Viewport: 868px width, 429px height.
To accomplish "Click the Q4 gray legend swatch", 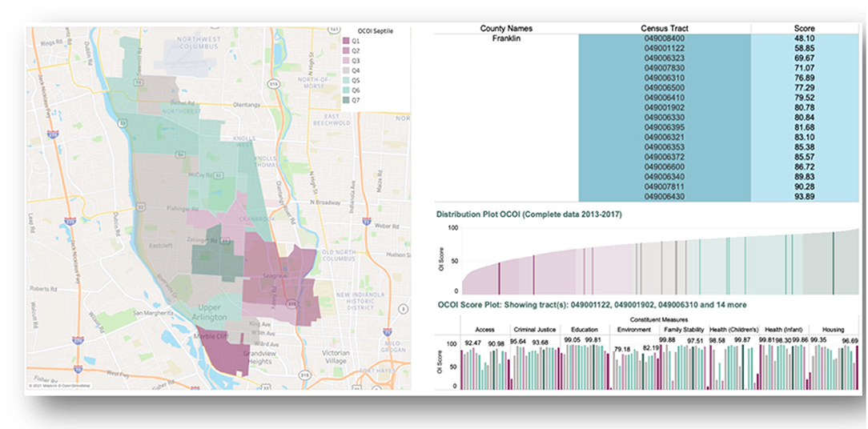I will tap(346, 70).
